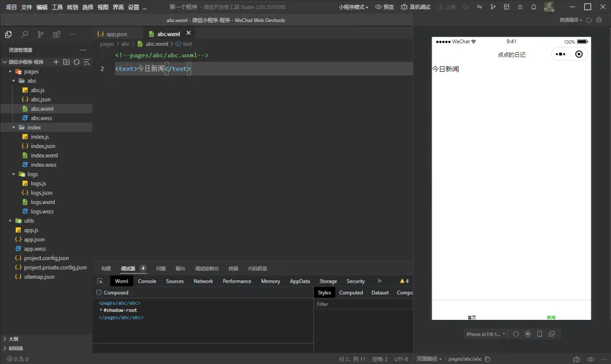Tap the 首页 tab in simulator
Image resolution: width=611 pixels, height=364 pixels.
pyautogui.click(x=472, y=317)
